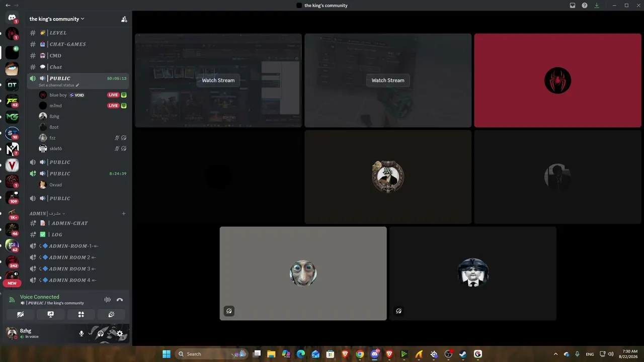Open the OT server icon

[x=12, y=85]
